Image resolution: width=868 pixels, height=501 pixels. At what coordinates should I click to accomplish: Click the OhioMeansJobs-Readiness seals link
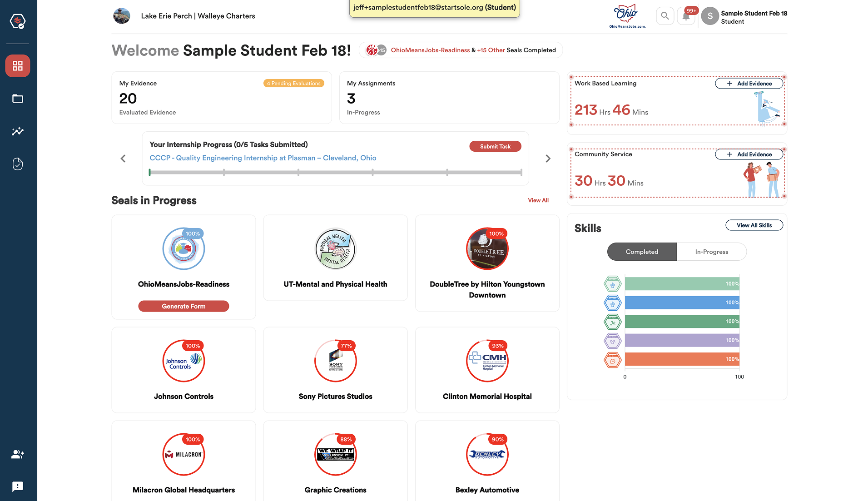coord(430,50)
